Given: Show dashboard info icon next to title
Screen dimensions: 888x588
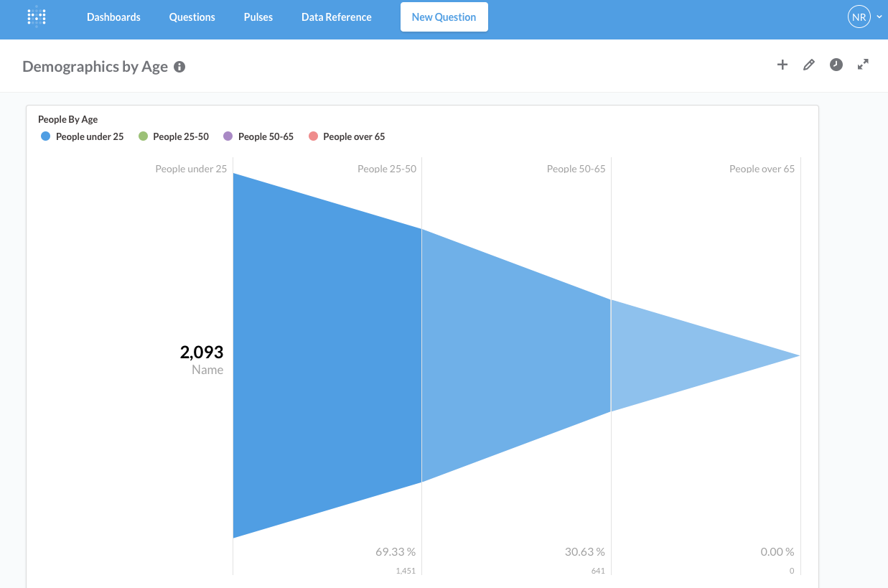Looking at the screenshot, I should [179, 67].
